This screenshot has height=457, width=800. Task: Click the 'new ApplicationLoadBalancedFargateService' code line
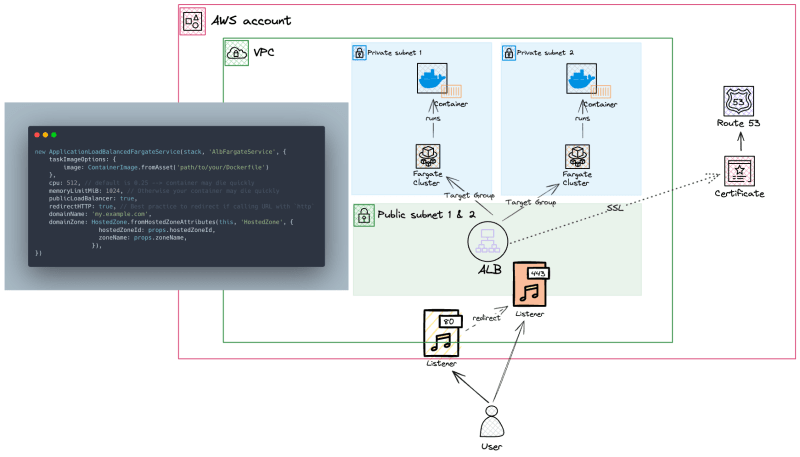[160, 151]
